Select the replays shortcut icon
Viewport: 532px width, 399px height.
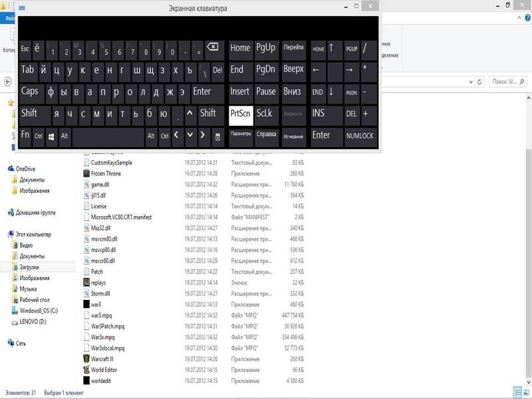pyautogui.click(x=86, y=283)
